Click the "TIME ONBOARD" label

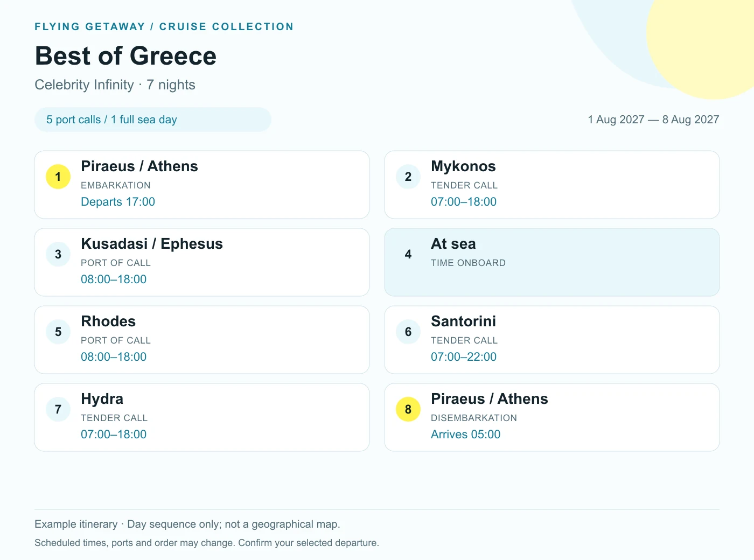[469, 263]
